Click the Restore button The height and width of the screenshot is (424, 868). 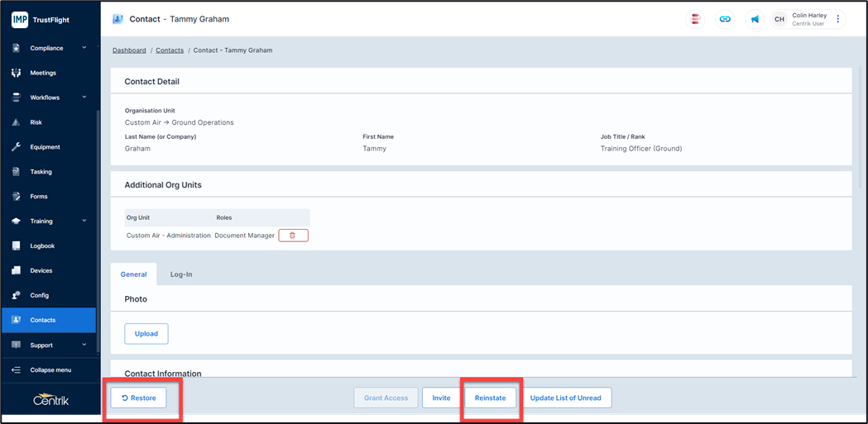pos(139,398)
